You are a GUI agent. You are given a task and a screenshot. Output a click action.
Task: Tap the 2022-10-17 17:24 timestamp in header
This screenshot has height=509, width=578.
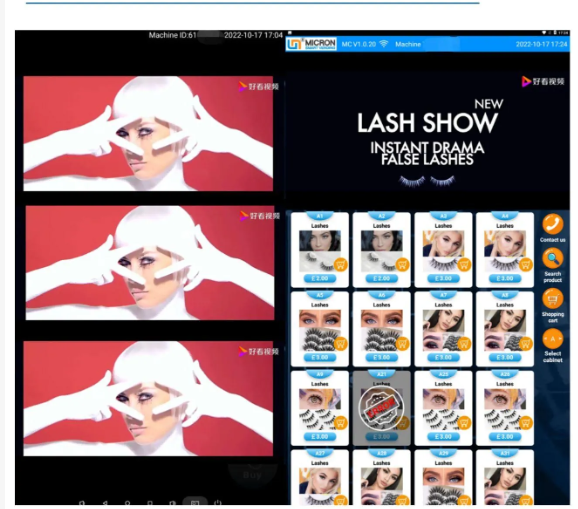click(541, 44)
